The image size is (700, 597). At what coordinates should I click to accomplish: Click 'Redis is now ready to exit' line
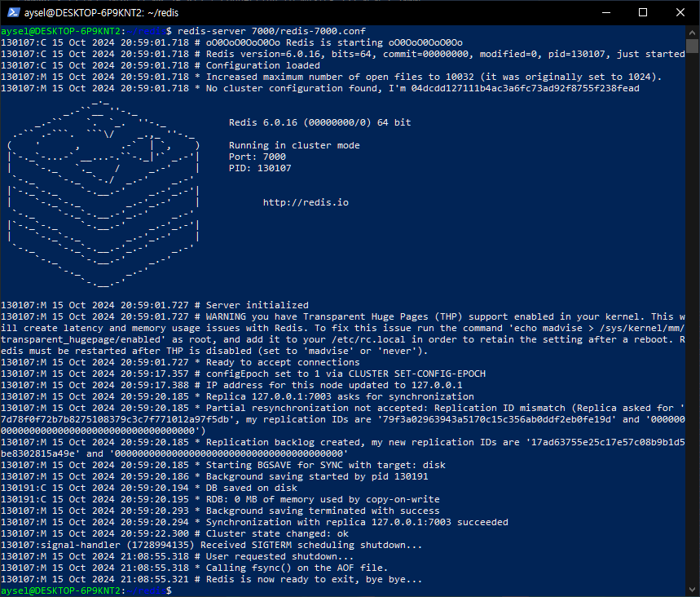click(x=212, y=580)
